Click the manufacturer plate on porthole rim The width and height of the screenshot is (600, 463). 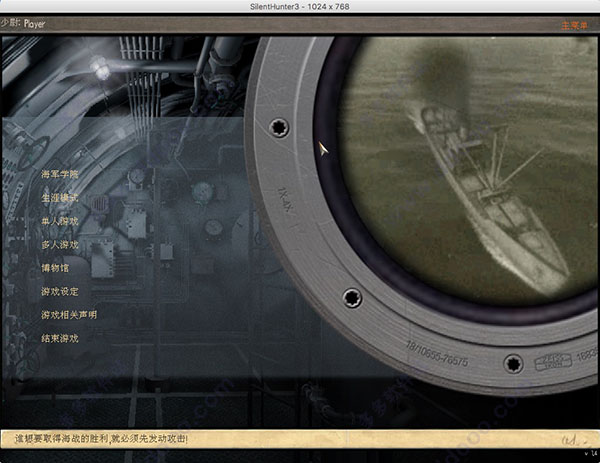[545, 360]
